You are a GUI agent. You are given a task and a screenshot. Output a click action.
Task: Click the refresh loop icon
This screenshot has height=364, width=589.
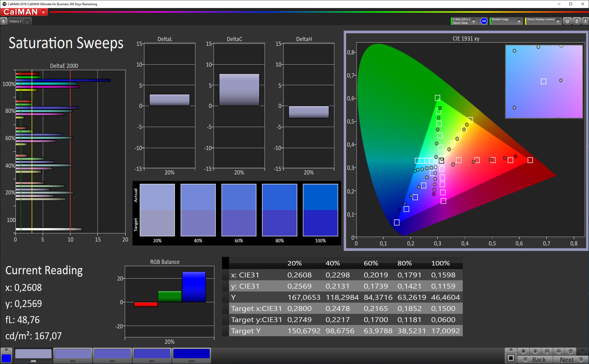570,351
